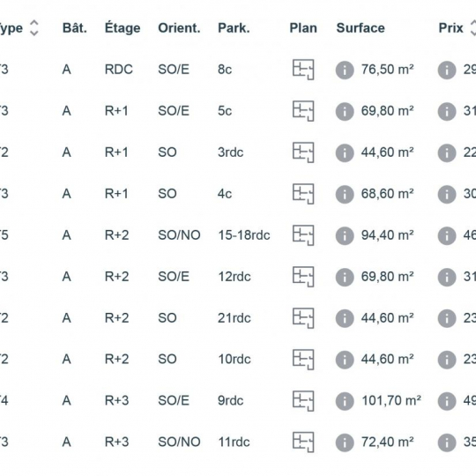Sort table by Type column arrows
This screenshot has height=476, width=476.
34,28
